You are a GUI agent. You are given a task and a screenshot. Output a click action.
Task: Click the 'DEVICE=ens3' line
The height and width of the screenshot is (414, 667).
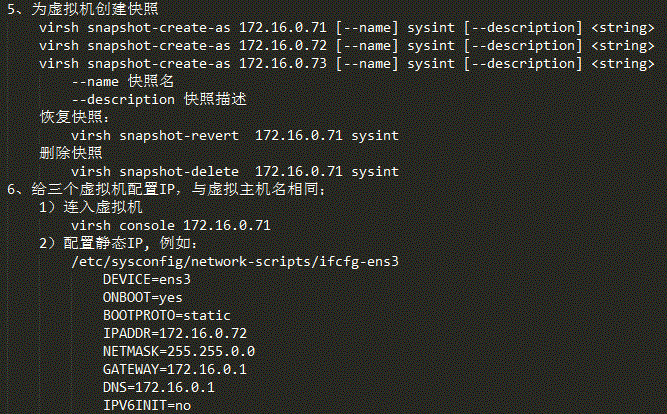coord(147,280)
